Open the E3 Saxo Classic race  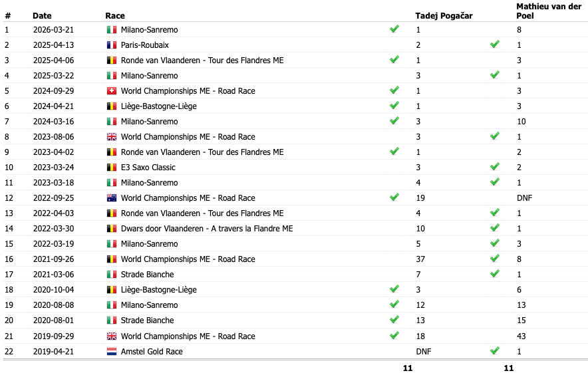(x=148, y=168)
